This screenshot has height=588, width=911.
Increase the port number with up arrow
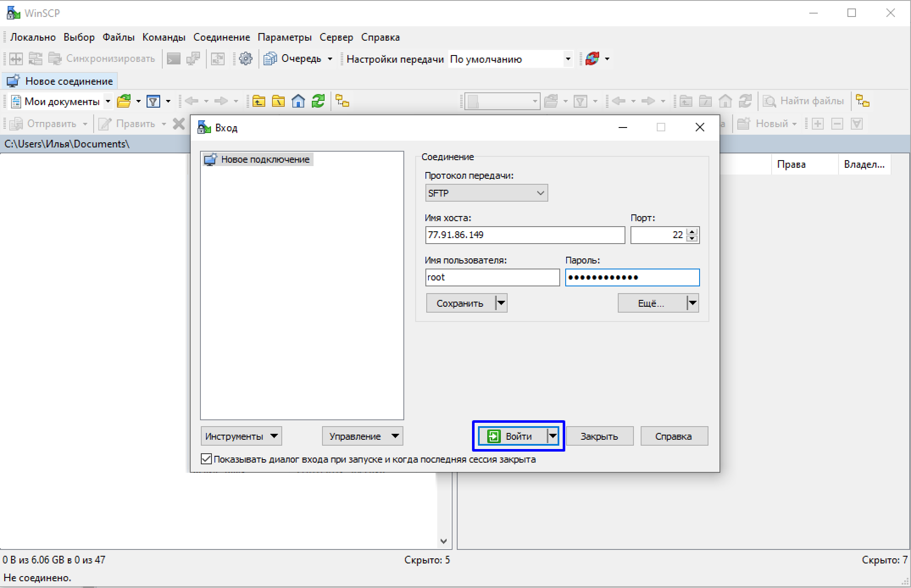[x=692, y=231]
